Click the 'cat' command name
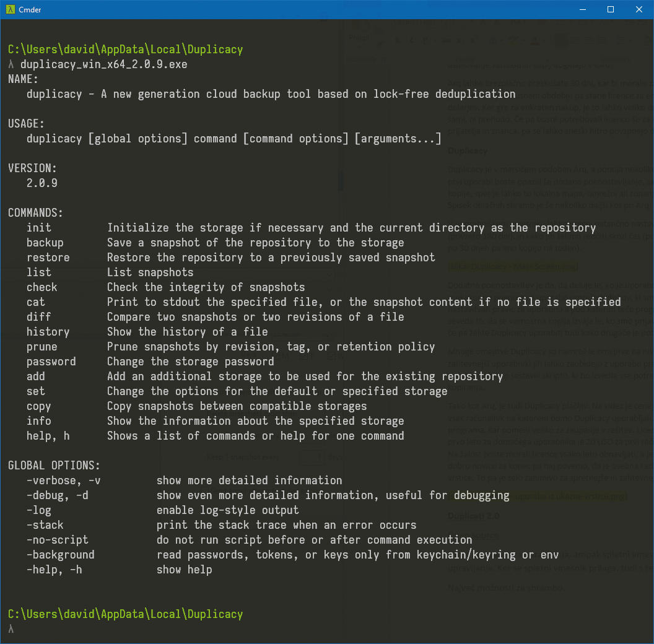 [35, 302]
